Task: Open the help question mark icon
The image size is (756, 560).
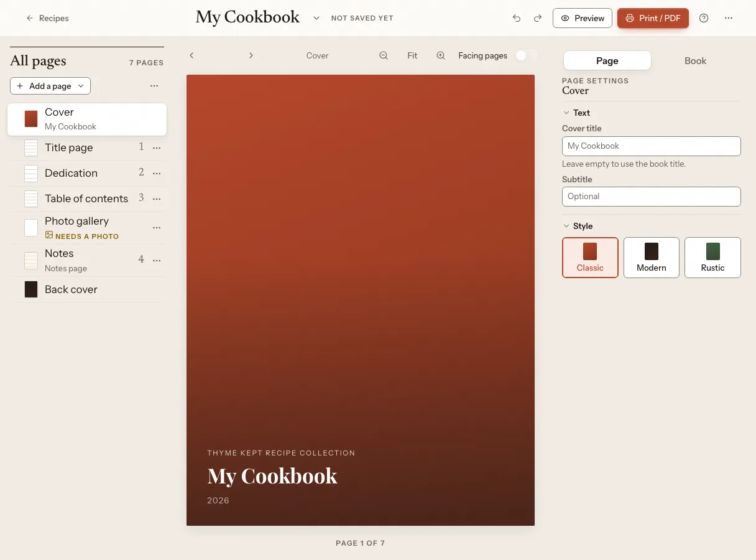Action: [x=704, y=19]
